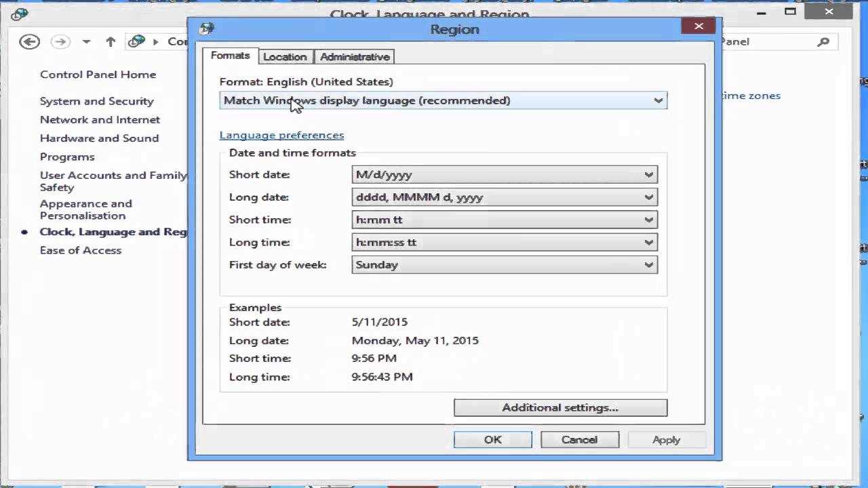Click the address bar breadcrumb arrow
The width and height of the screenshot is (868, 488).
coord(155,42)
